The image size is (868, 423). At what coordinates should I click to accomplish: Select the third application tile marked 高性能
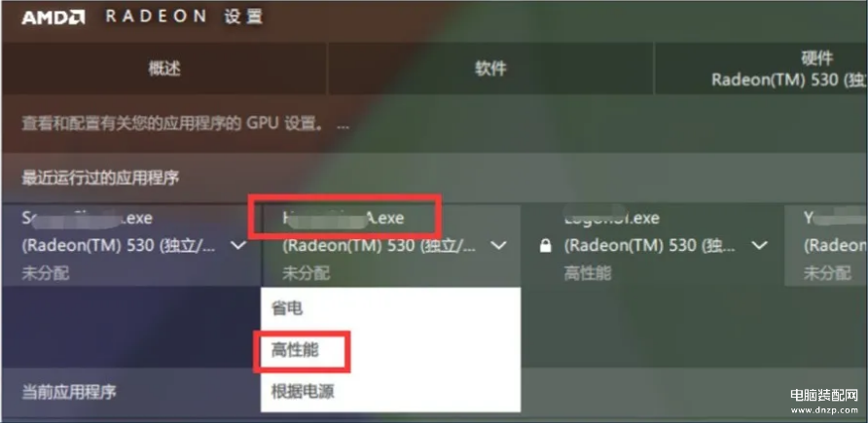(x=652, y=245)
